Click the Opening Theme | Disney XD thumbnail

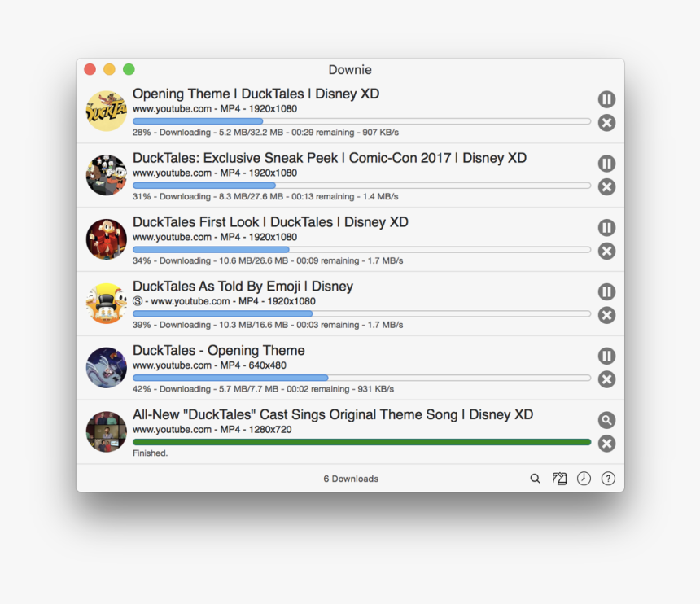[107, 112]
